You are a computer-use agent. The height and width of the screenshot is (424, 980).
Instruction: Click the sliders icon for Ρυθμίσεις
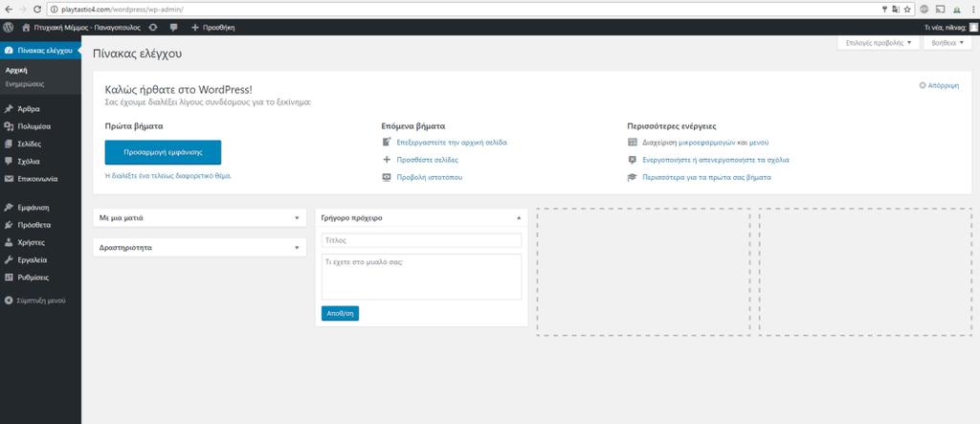coord(9,277)
